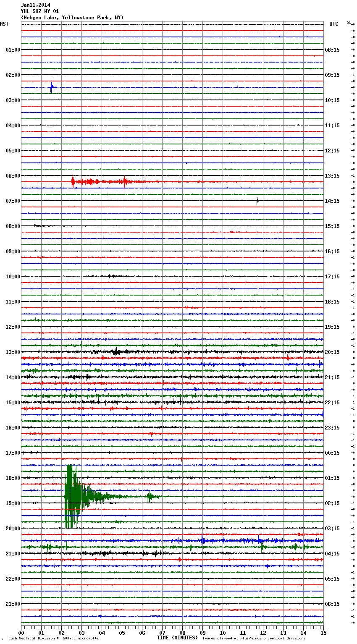The image size is (357, 644).
Task: Click the Hebgen Lake, Yellowstone Park title
Action: (72, 18)
